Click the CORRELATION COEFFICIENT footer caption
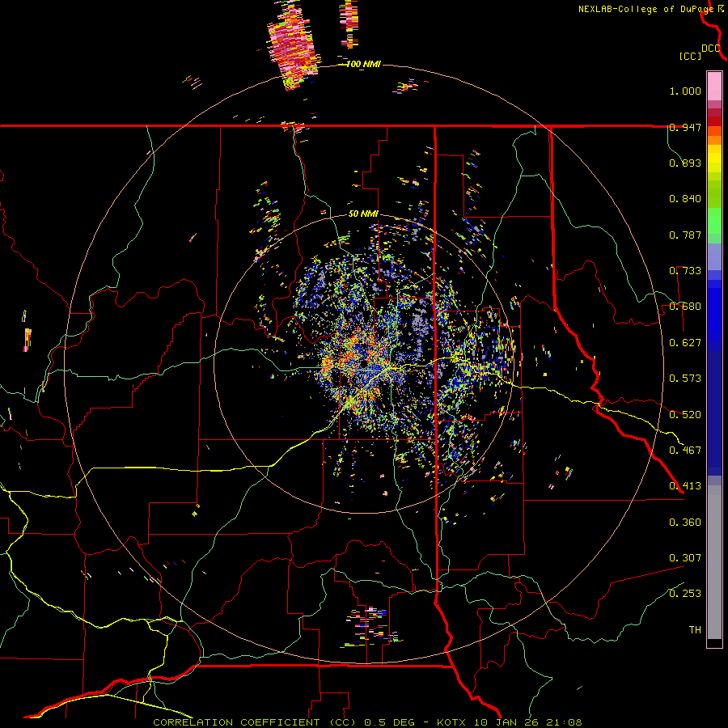728x728 pixels. (368, 722)
